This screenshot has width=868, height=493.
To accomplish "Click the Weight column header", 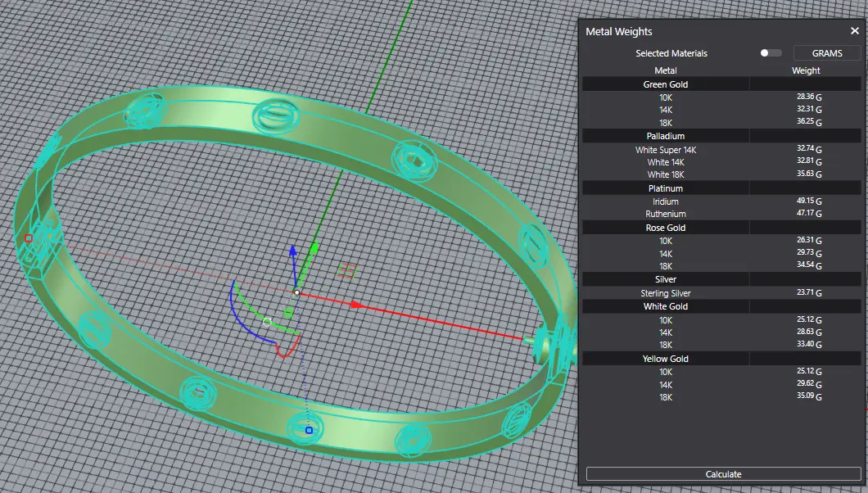I will (x=806, y=70).
